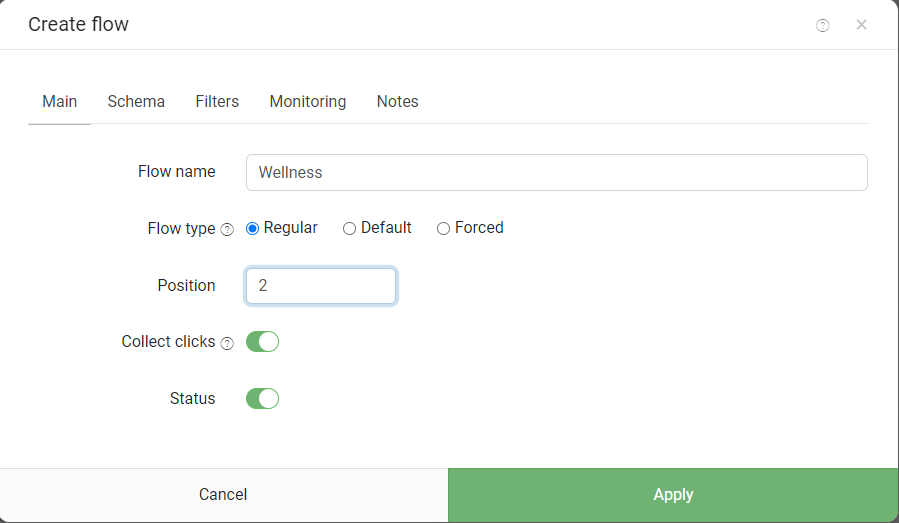Go to the Notes tab
Image resolution: width=899 pixels, height=523 pixels.
(397, 102)
